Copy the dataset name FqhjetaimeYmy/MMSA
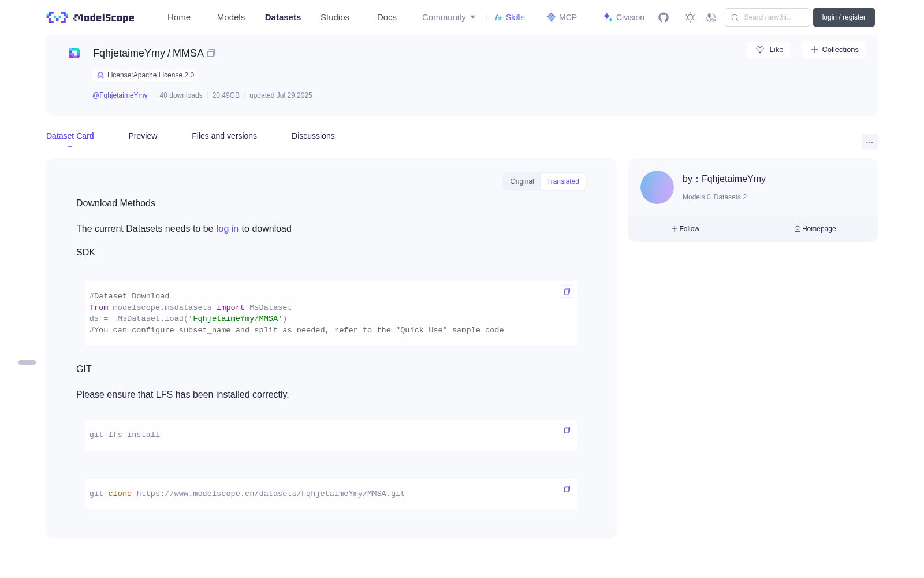 [211, 53]
